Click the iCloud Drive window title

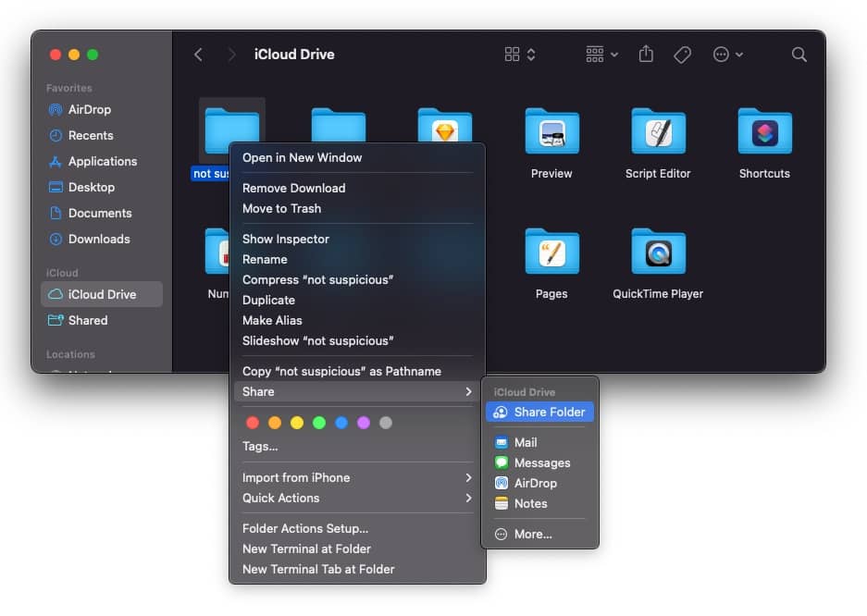pos(294,55)
